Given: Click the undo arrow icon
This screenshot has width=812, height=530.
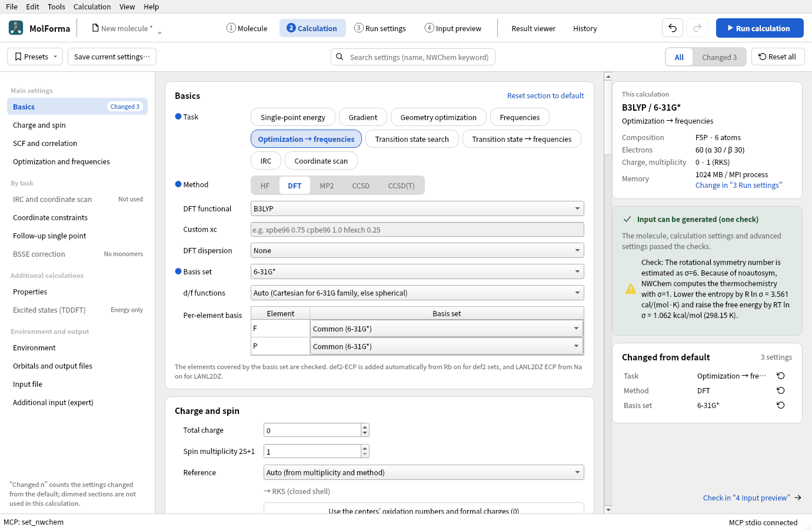Looking at the screenshot, I should point(673,28).
